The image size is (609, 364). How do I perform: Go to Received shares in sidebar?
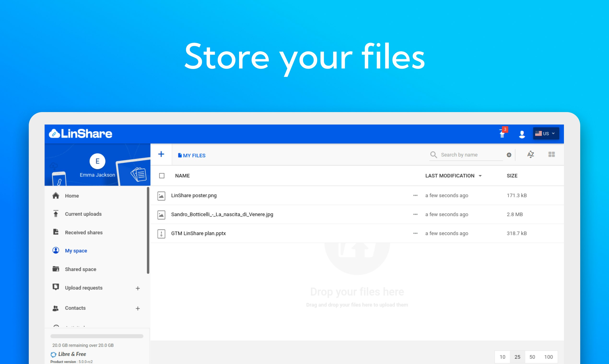pyautogui.click(x=83, y=233)
